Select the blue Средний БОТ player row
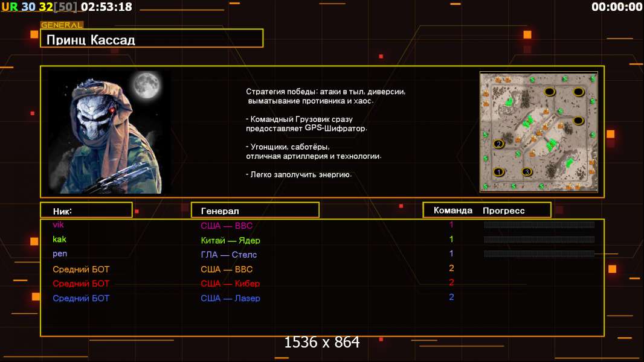The width and height of the screenshot is (644, 362). click(x=81, y=299)
